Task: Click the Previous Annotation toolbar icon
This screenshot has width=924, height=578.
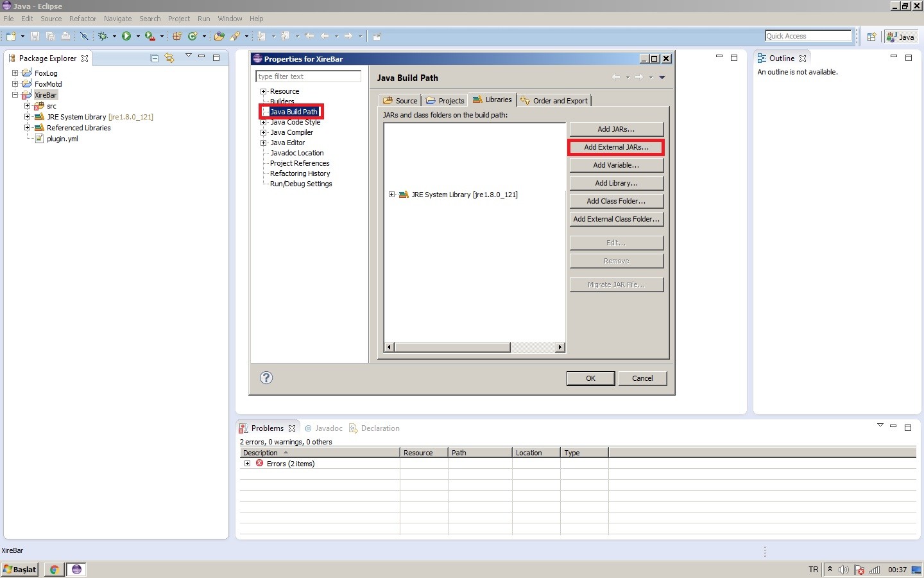Action: coord(286,36)
